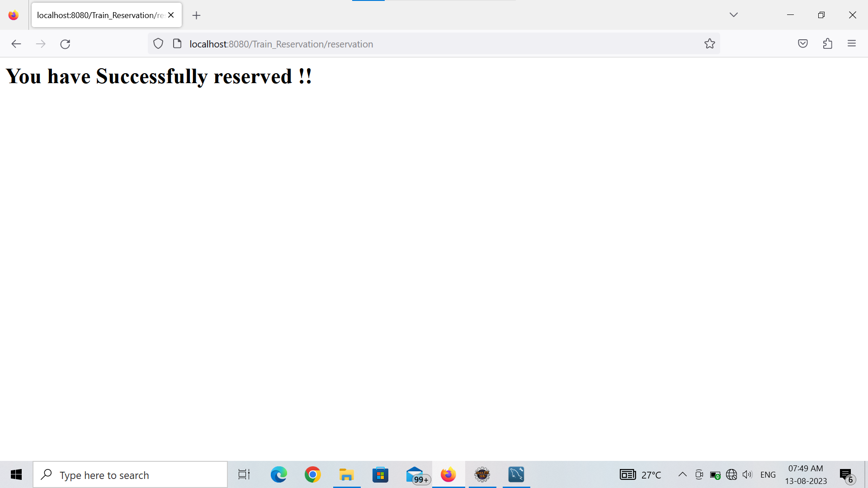Open Microsoft Store from the taskbar
Image resolution: width=868 pixels, height=488 pixels.
380,474
